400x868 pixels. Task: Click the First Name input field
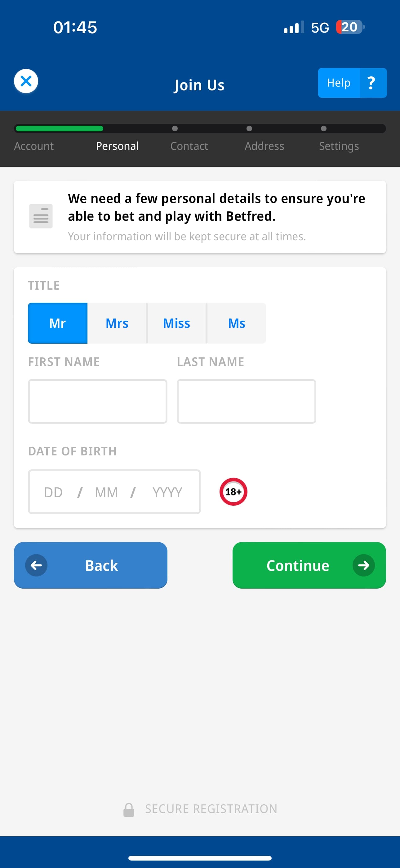click(x=98, y=401)
